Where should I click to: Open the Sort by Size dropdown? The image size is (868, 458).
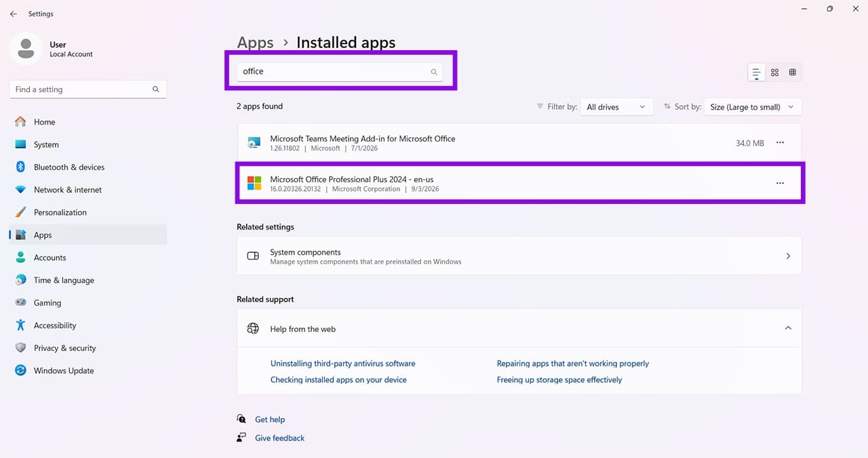click(x=753, y=107)
